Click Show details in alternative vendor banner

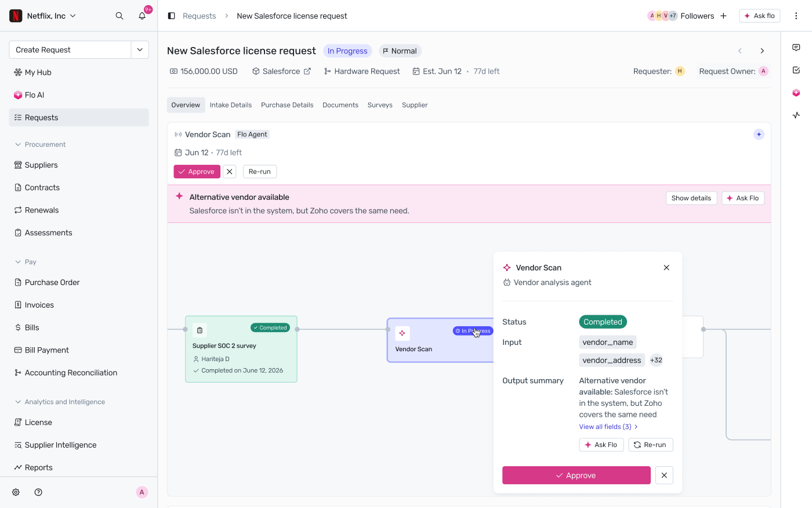pyautogui.click(x=691, y=198)
